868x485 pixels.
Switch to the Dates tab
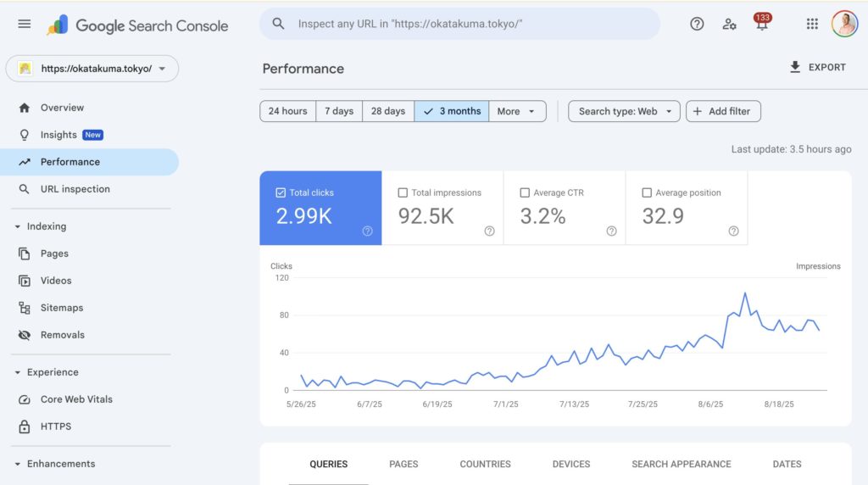(x=787, y=464)
